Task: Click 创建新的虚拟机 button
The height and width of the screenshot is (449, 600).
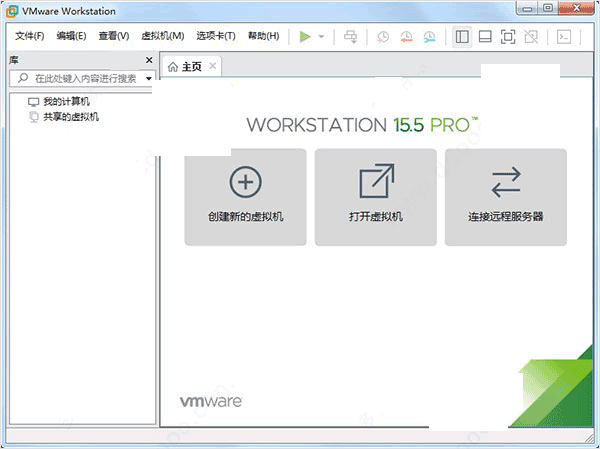Action: pos(245,197)
